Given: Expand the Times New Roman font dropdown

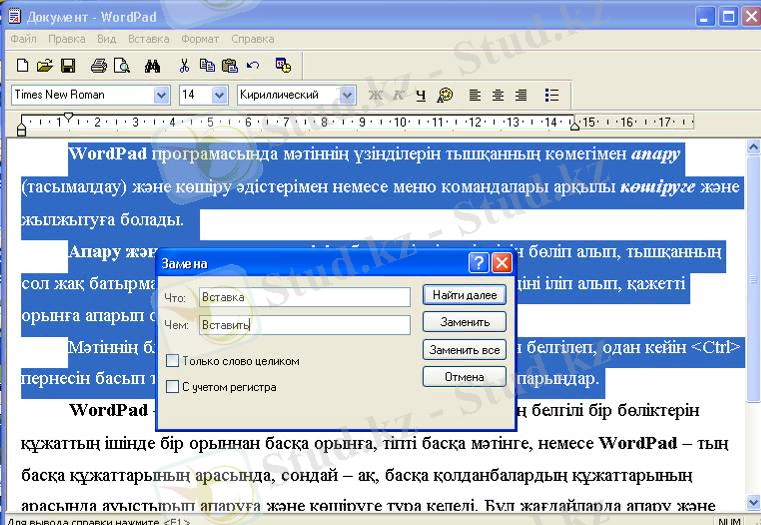Looking at the screenshot, I should [x=162, y=95].
